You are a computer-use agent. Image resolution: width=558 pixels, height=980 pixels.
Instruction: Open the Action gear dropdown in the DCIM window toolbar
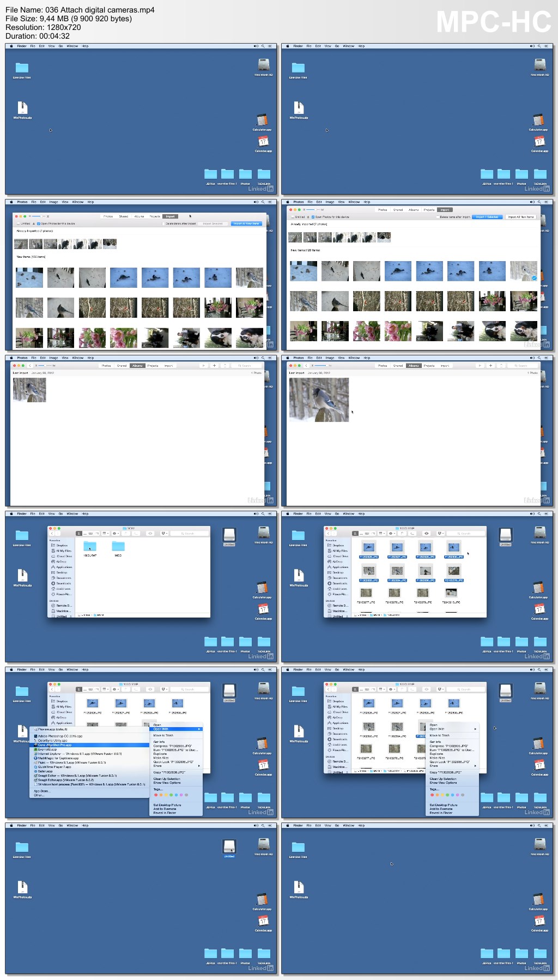click(x=116, y=534)
